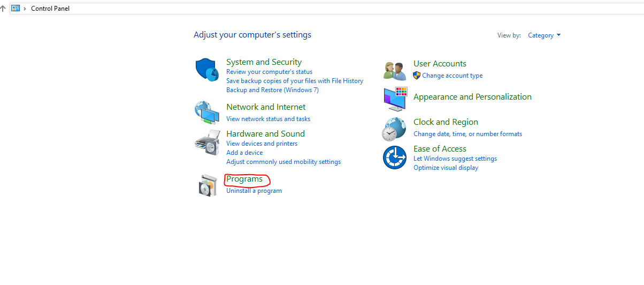Select the Hardware and Sound printer icon
644x285 pixels.
pos(208,141)
